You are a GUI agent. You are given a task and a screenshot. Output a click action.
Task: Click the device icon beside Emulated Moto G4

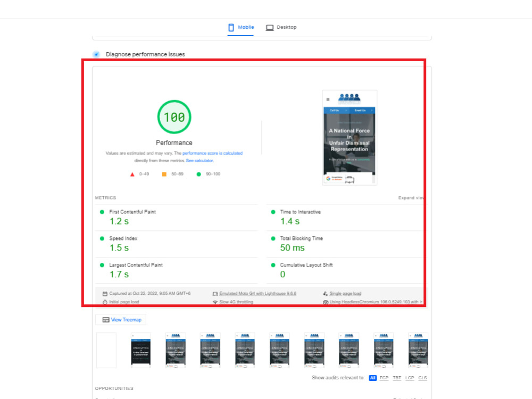[215, 294]
